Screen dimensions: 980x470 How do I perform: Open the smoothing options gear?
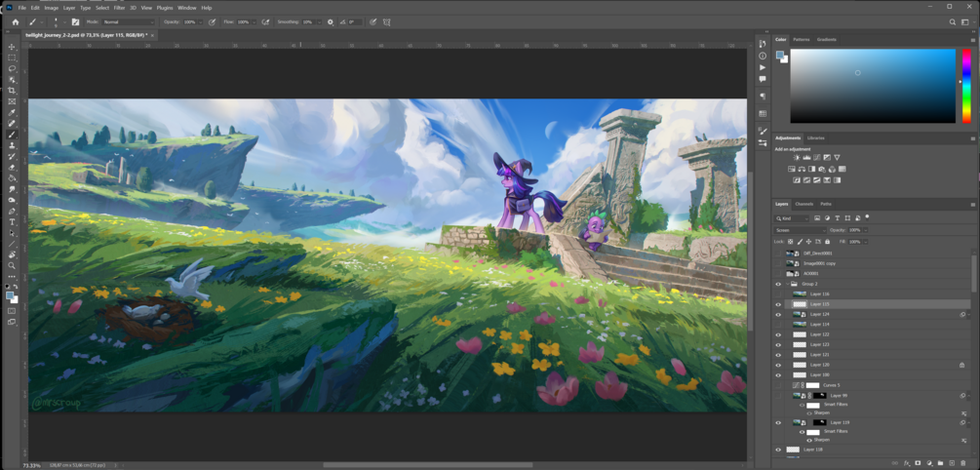coord(331,21)
